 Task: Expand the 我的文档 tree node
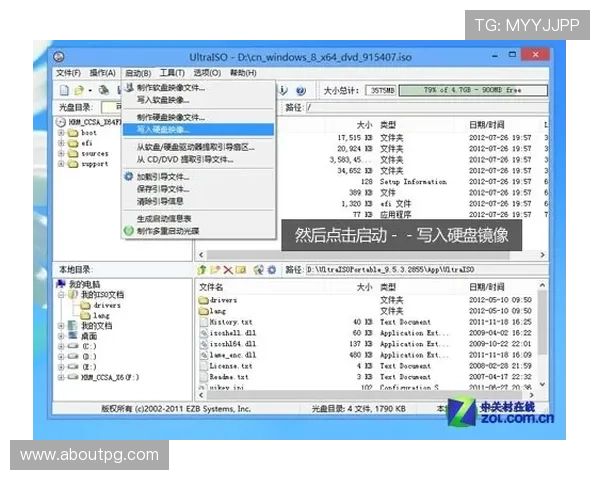[x=61, y=326]
